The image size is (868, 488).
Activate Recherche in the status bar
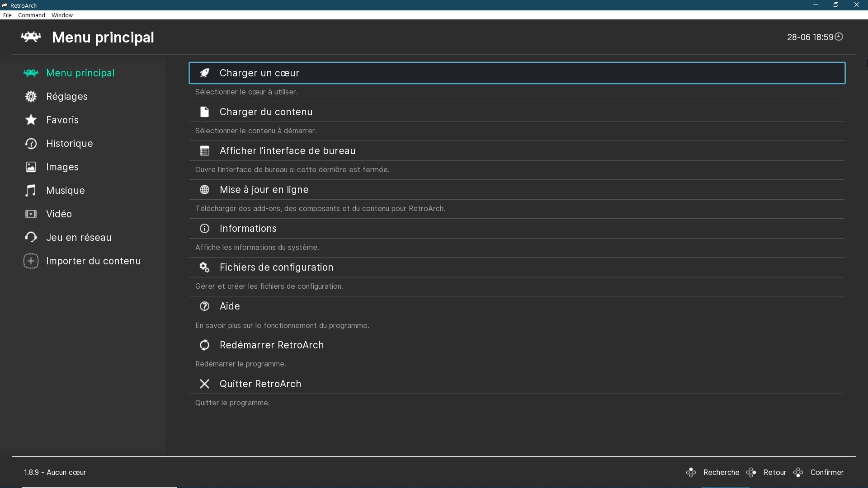point(722,472)
